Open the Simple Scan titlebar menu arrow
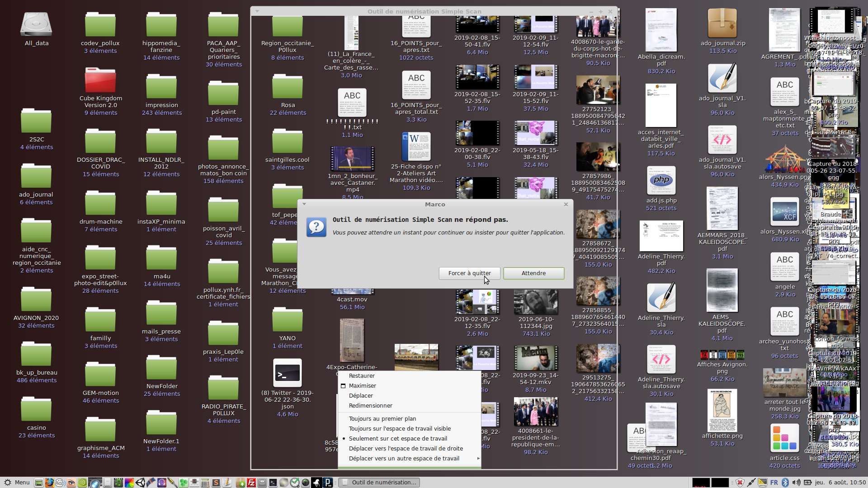Image resolution: width=868 pixels, height=488 pixels. tap(257, 11)
